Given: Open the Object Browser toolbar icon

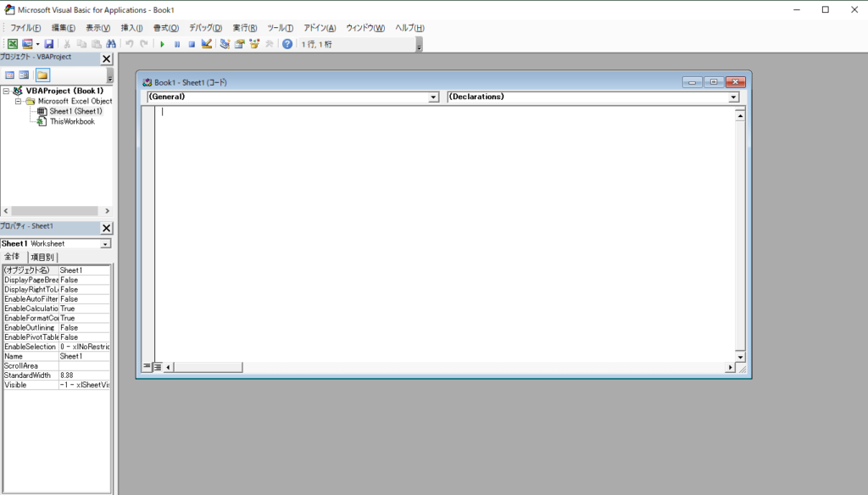Looking at the screenshot, I should click(x=254, y=44).
